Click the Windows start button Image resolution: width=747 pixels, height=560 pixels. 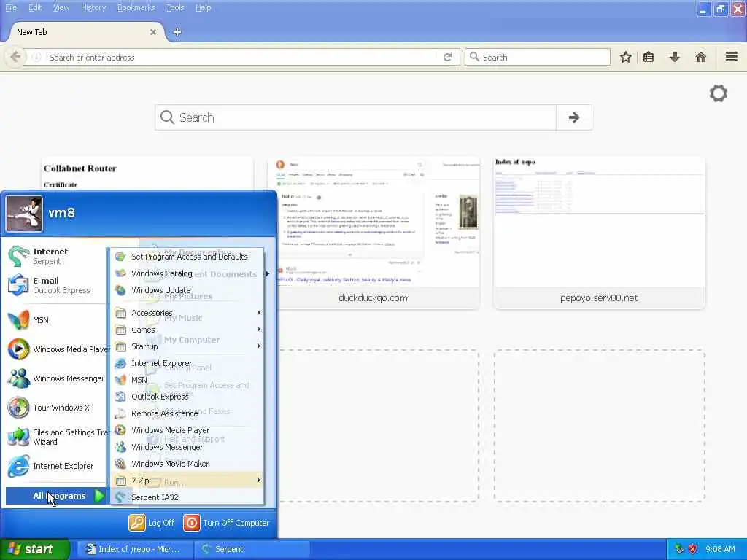(x=34, y=549)
